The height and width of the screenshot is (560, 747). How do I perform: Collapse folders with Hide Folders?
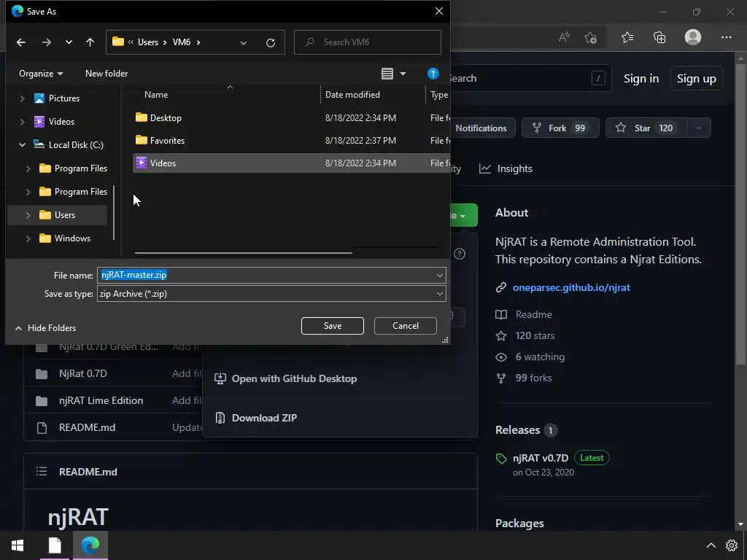pyautogui.click(x=46, y=328)
